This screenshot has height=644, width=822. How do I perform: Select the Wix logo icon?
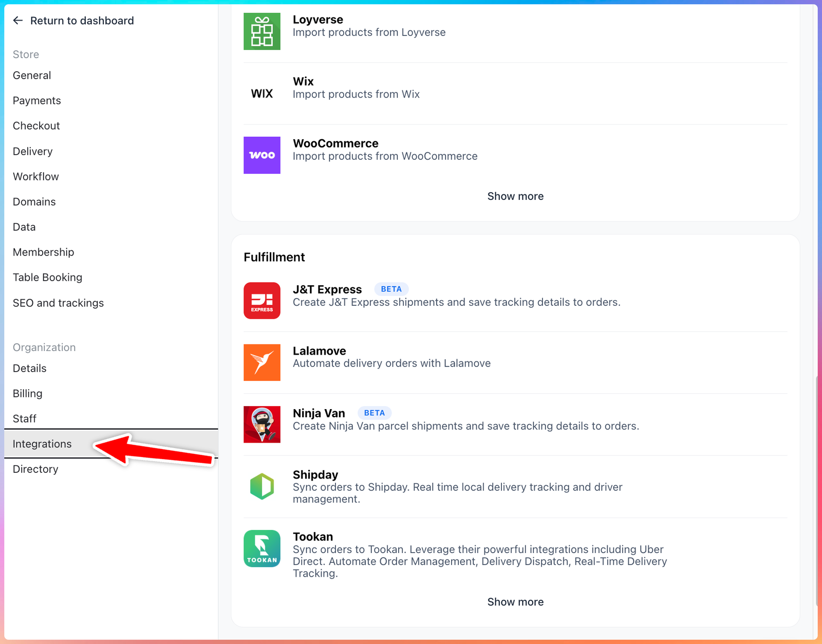click(262, 94)
